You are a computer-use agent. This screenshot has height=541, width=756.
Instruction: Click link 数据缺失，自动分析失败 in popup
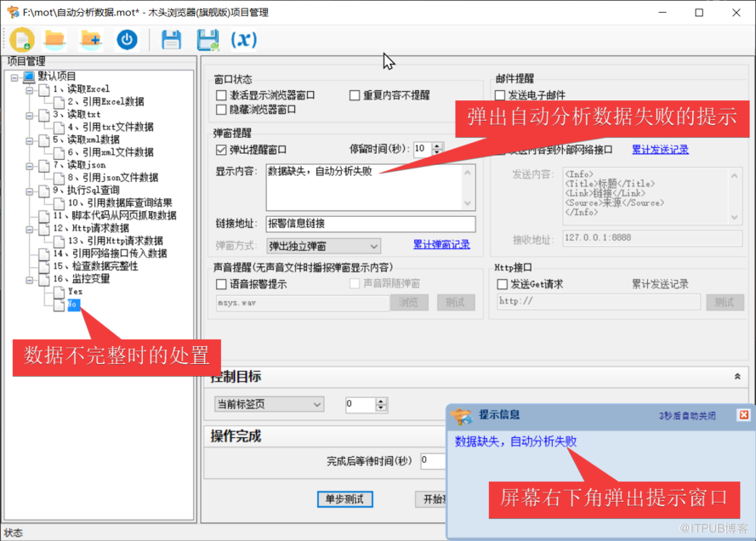(515, 441)
